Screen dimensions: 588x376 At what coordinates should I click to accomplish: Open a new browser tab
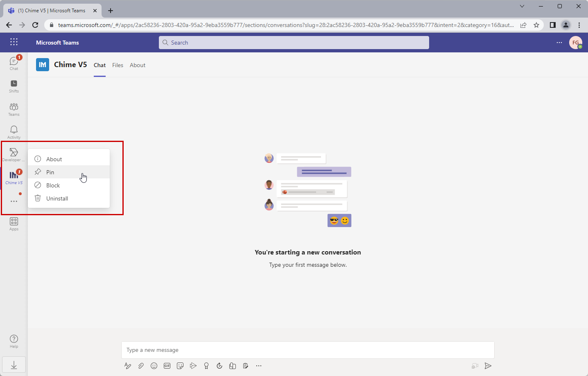[x=111, y=11]
